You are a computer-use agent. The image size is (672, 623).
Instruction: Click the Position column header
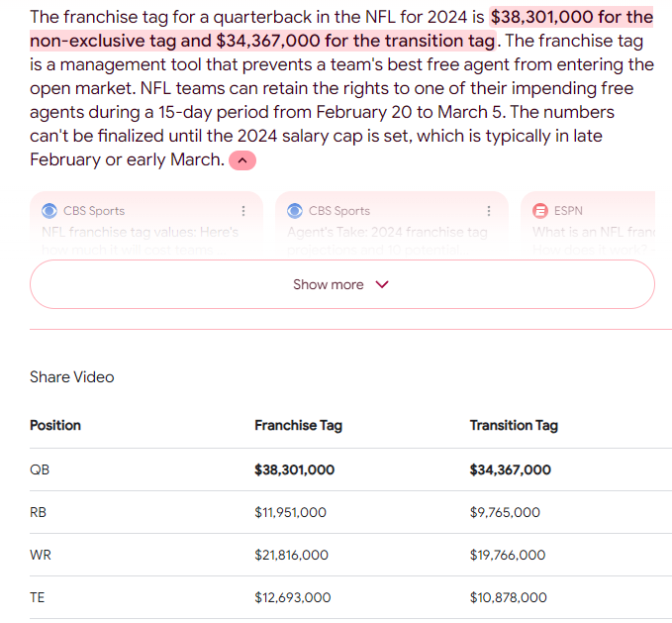[x=55, y=425]
